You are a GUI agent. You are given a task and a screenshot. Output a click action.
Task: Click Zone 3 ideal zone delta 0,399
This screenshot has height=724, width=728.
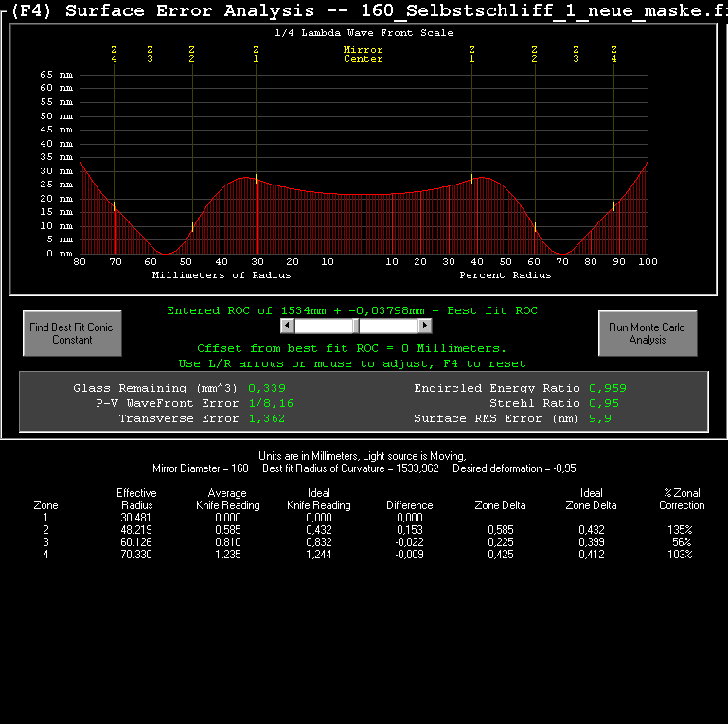point(592,542)
